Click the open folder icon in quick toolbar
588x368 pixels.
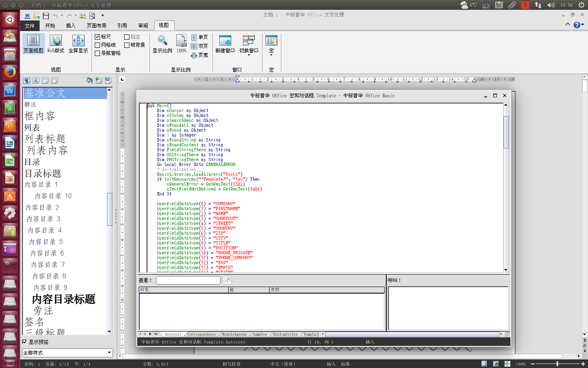[x=36, y=16]
